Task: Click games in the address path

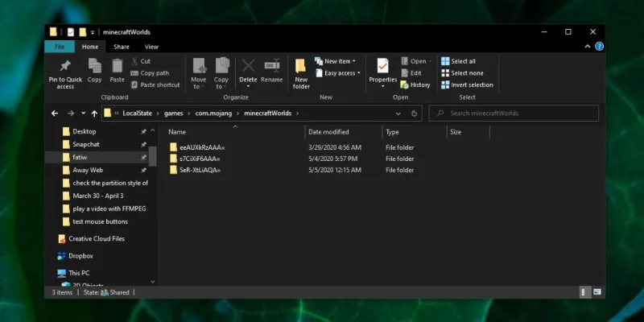Action: pos(173,114)
